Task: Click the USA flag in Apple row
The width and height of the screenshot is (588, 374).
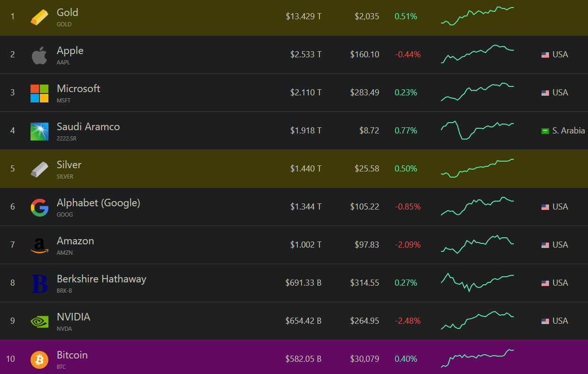Action: [x=545, y=55]
